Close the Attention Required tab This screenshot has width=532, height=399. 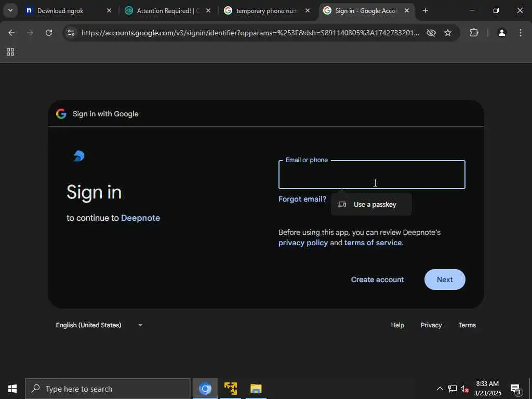(208, 10)
